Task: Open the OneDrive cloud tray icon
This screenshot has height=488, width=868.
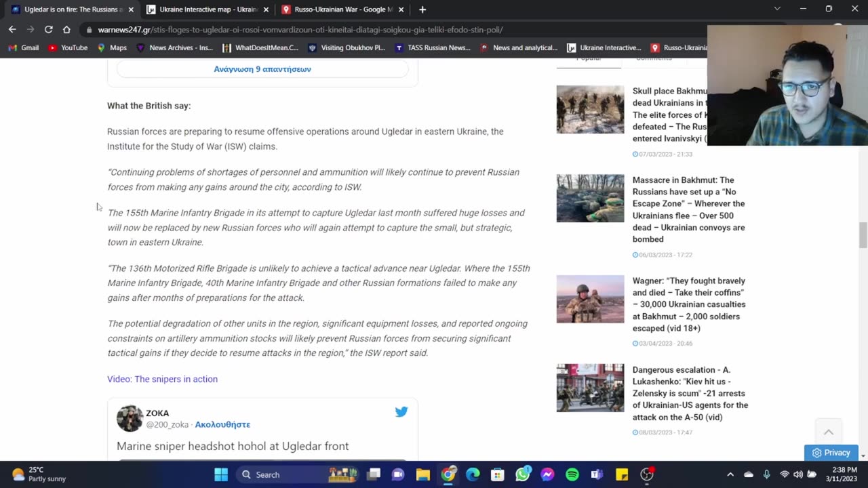Action: pyautogui.click(x=749, y=474)
